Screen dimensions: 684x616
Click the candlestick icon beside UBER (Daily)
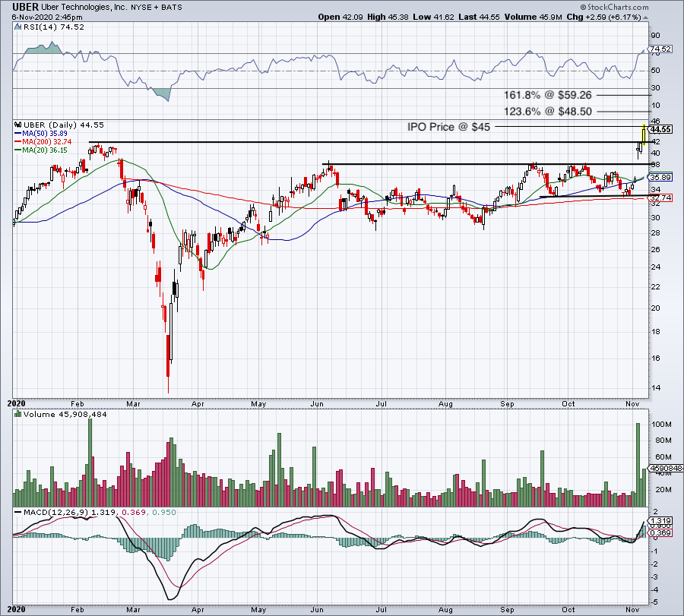(x=18, y=125)
